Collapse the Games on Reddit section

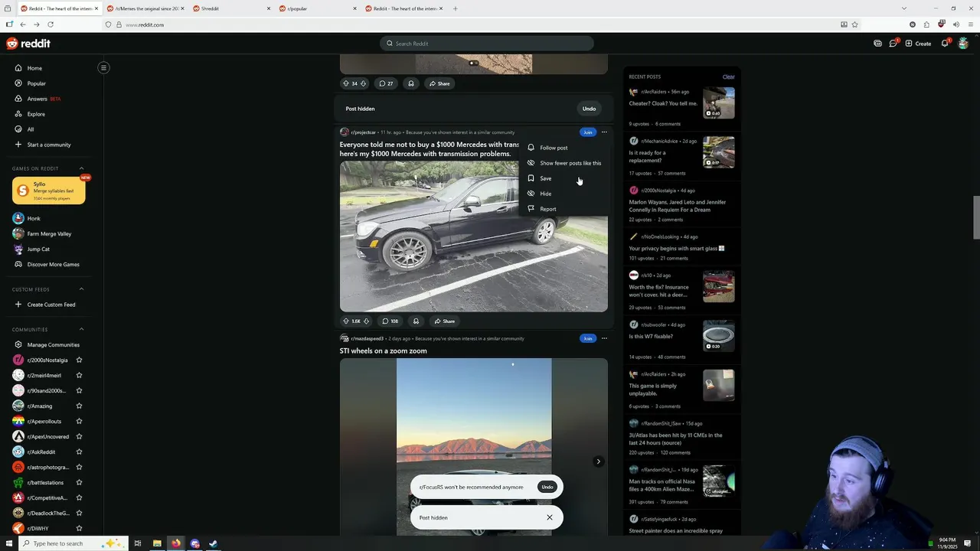pyautogui.click(x=81, y=168)
